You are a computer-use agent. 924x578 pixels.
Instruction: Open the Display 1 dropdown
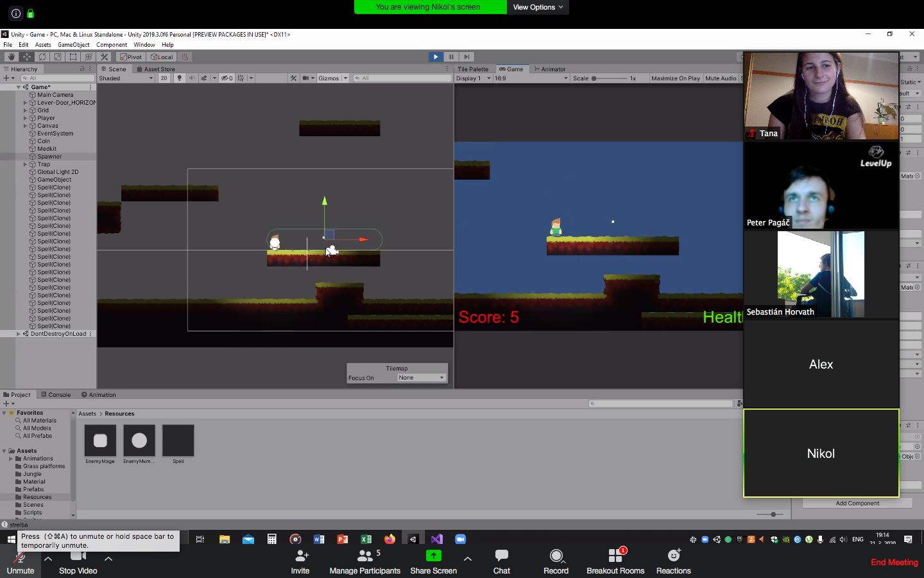[473, 78]
